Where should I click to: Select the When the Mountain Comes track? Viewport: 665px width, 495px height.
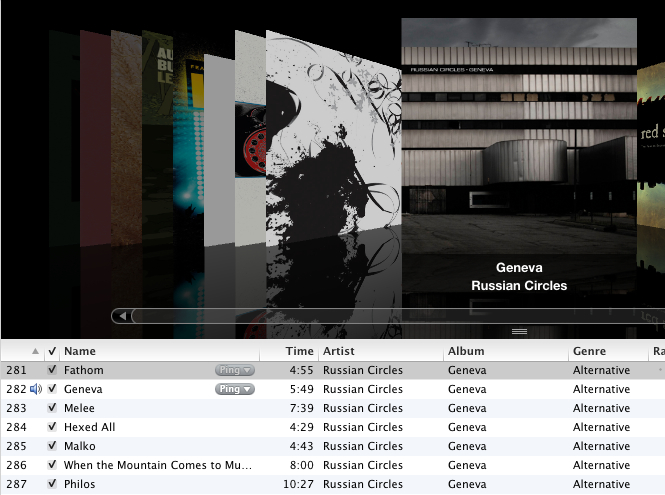click(332, 465)
